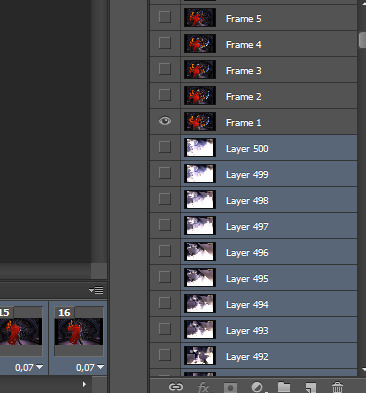
Task: Toggle visibility of Layer 499
Action: (165, 173)
